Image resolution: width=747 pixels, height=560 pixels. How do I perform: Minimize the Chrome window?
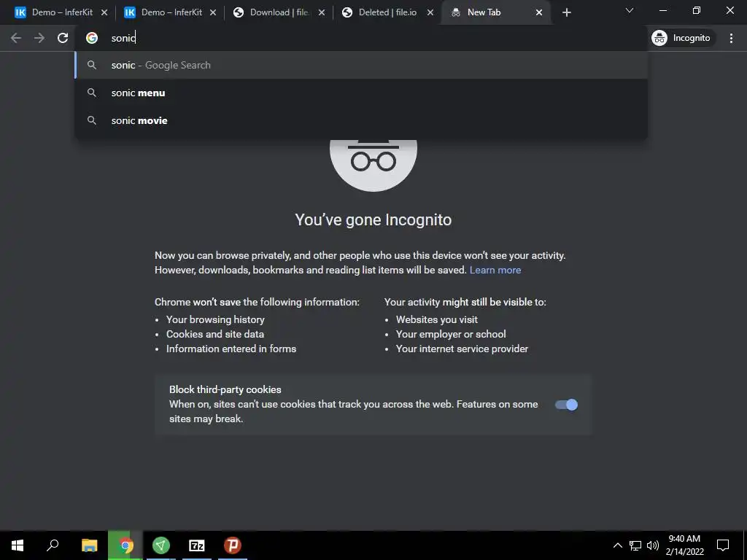coord(662,10)
